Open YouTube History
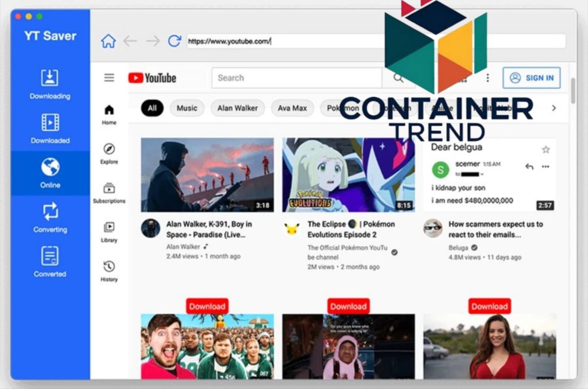Screen dimensions: 588x389 click(109, 271)
